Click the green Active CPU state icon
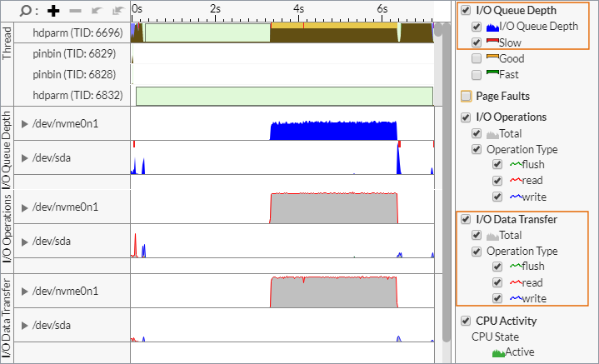Image resolution: width=599 pixels, height=364 pixels. coord(499,352)
